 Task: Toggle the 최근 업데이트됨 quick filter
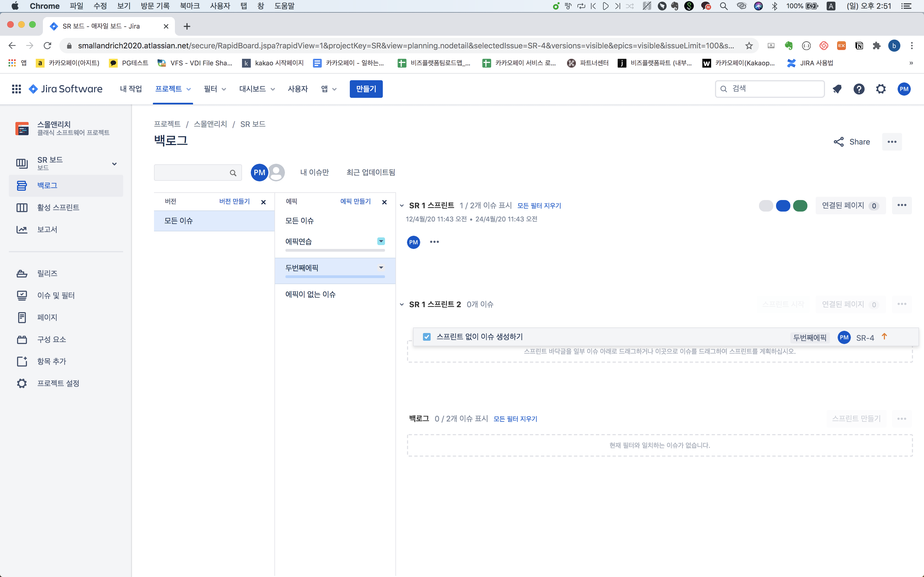click(370, 173)
